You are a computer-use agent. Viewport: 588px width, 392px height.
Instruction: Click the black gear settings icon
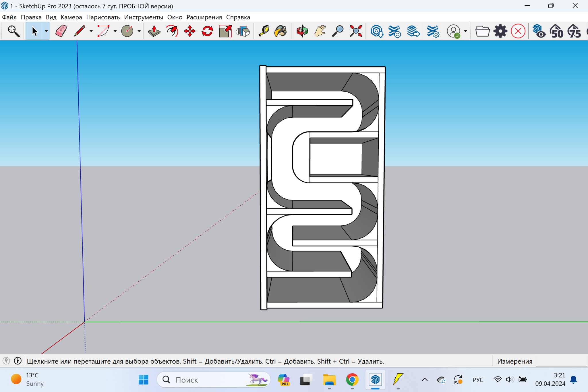pyautogui.click(x=500, y=31)
